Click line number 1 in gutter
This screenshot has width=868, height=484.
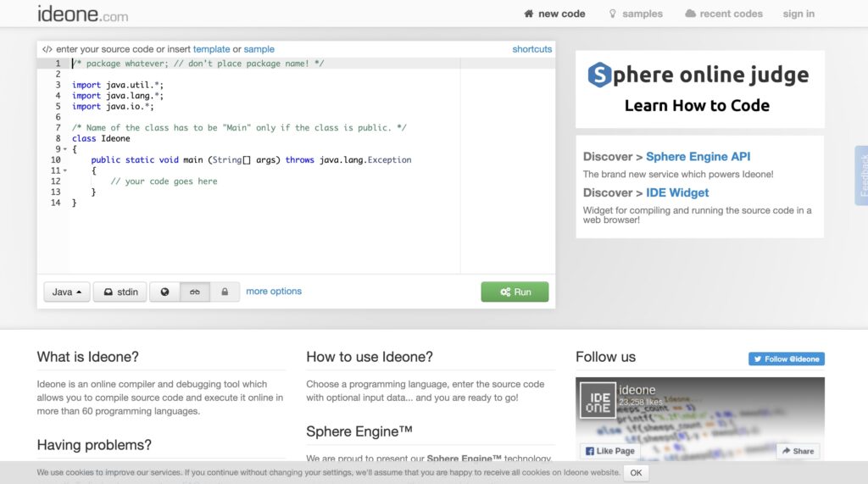click(x=58, y=63)
